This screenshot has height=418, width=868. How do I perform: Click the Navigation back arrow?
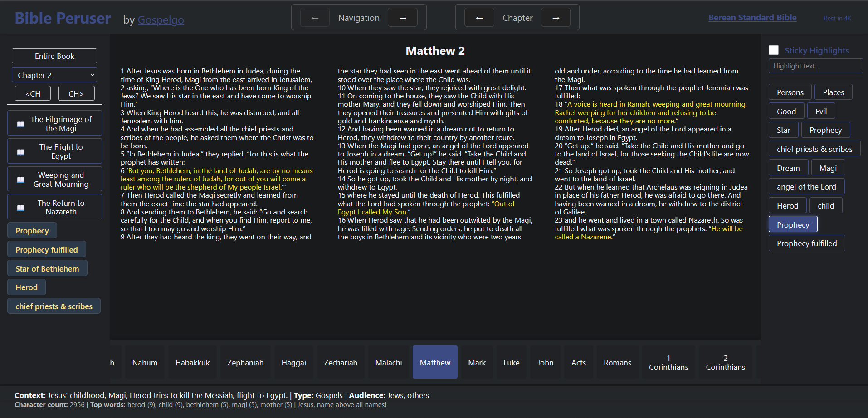tap(315, 18)
